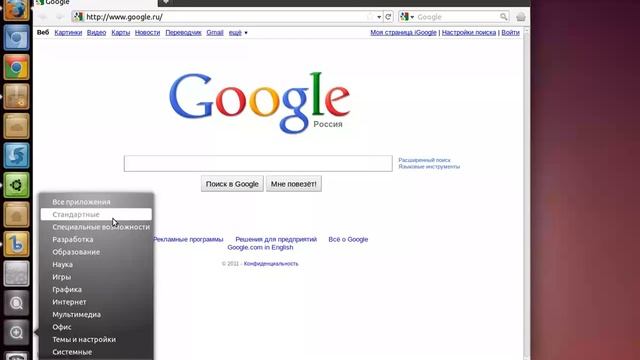
Task: Open the "Конфиденциальность" privacy link
Action: (x=271, y=264)
